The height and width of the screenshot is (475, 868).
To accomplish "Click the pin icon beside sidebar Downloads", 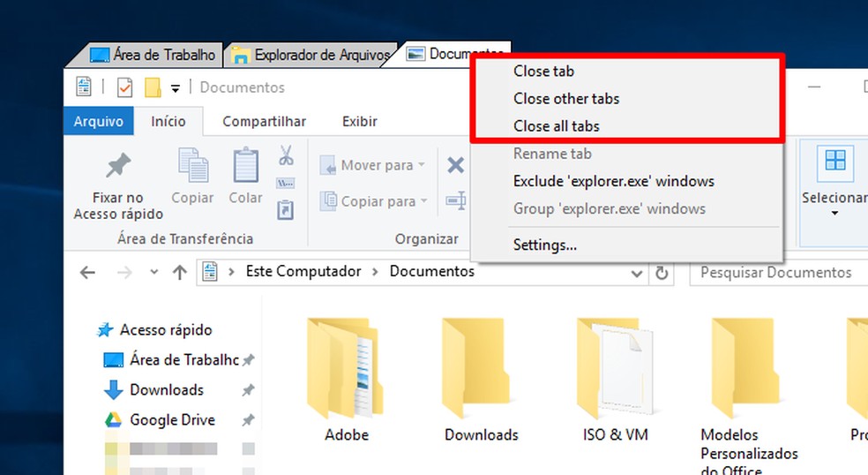I will click(248, 390).
